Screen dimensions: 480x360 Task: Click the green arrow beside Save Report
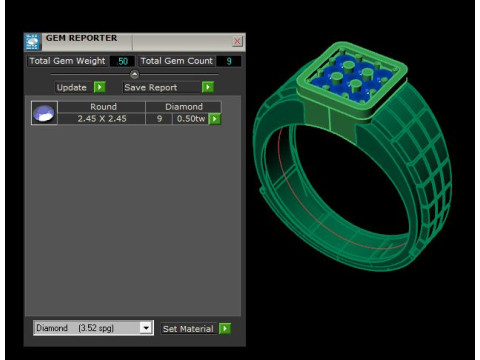pos(208,87)
